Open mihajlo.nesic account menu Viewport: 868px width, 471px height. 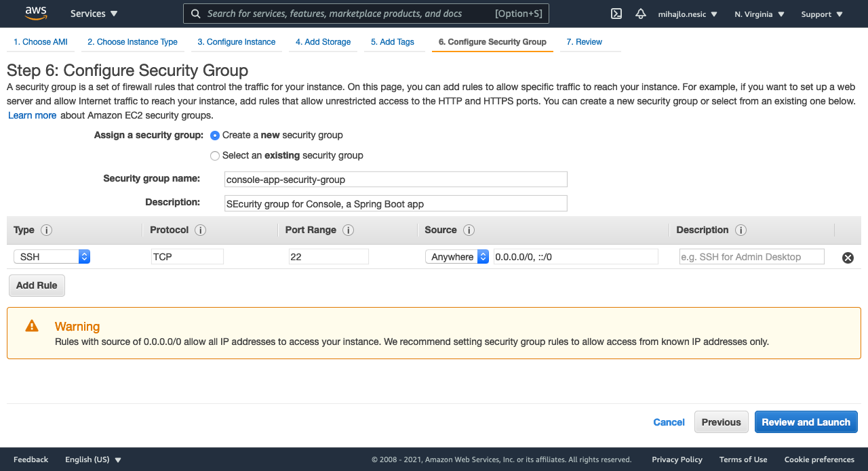click(x=688, y=14)
